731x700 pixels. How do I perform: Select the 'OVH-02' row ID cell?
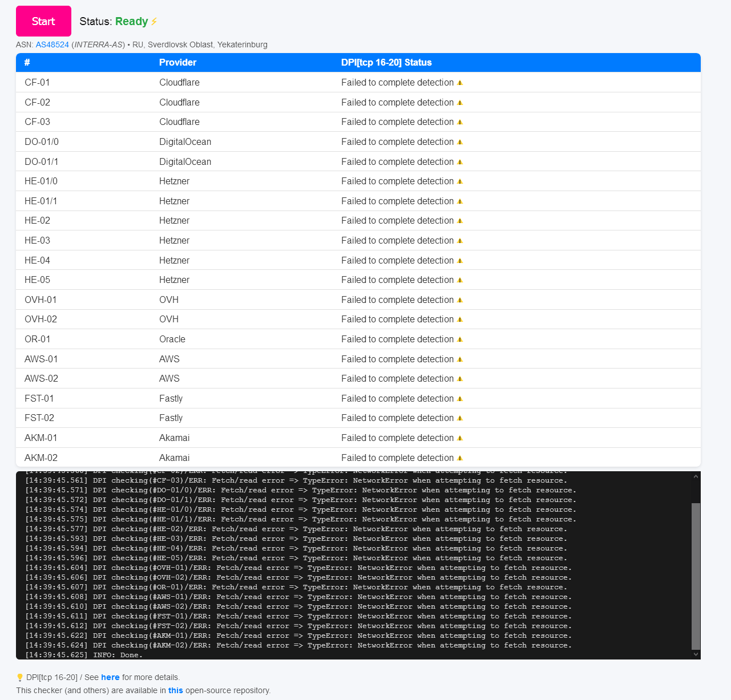(41, 319)
